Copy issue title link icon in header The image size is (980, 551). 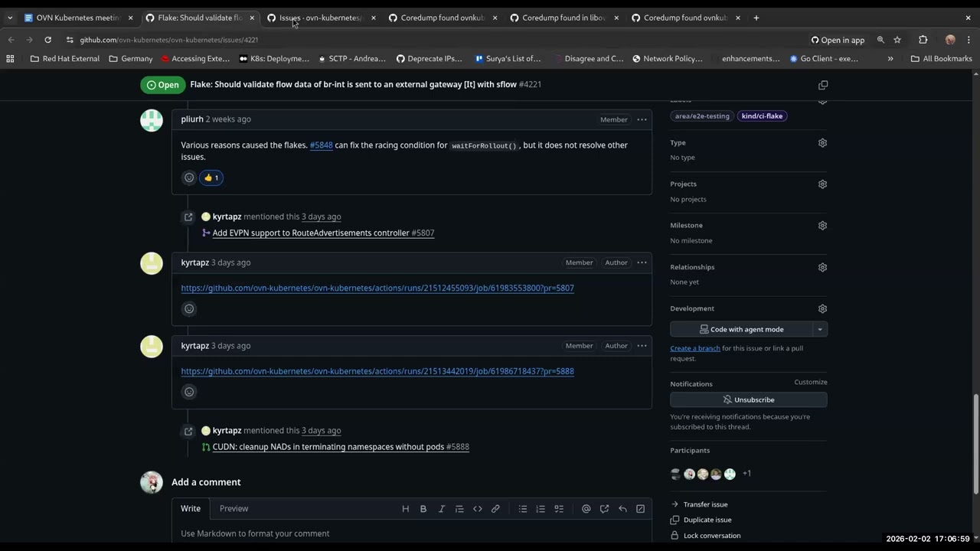tap(823, 85)
